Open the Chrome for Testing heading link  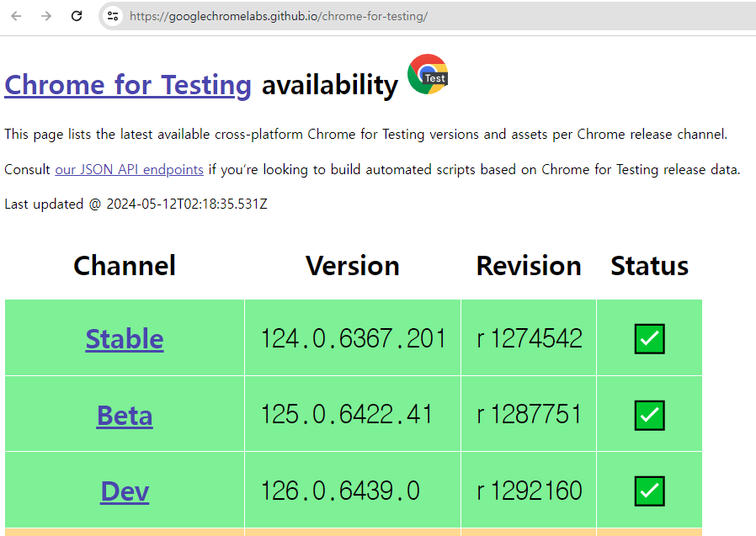coord(128,85)
